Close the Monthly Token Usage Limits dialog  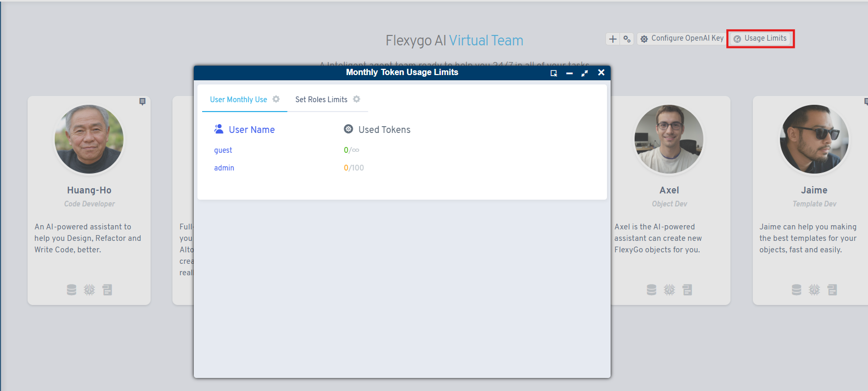pyautogui.click(x=601, y=72)
